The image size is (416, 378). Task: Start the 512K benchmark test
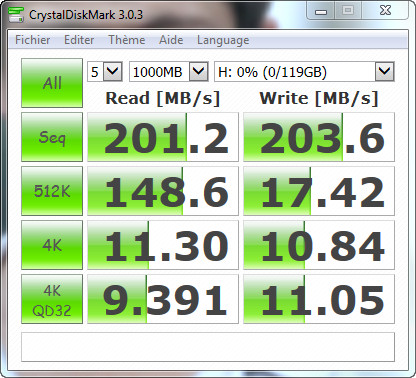(x=52, y=191)
